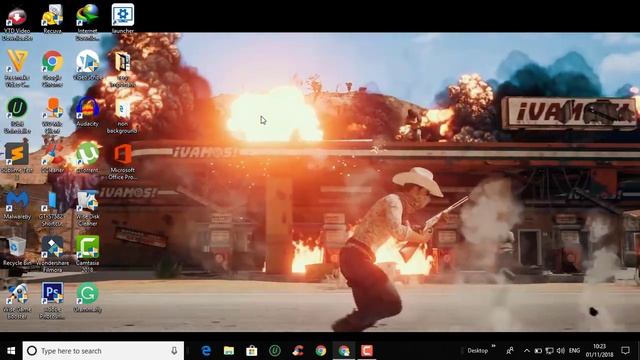This screenshot has width=640, height=360.
Task: Select the Grammarly desktop shortcut
Action: 87,298
